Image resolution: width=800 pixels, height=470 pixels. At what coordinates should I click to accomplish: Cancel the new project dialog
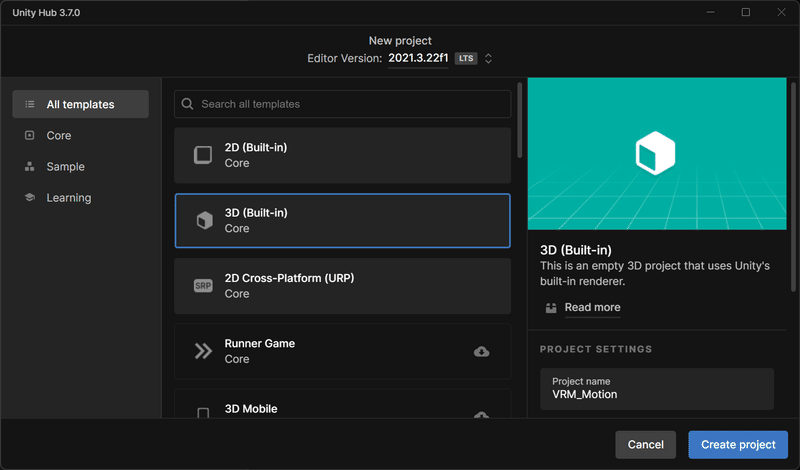pos(645,444)
